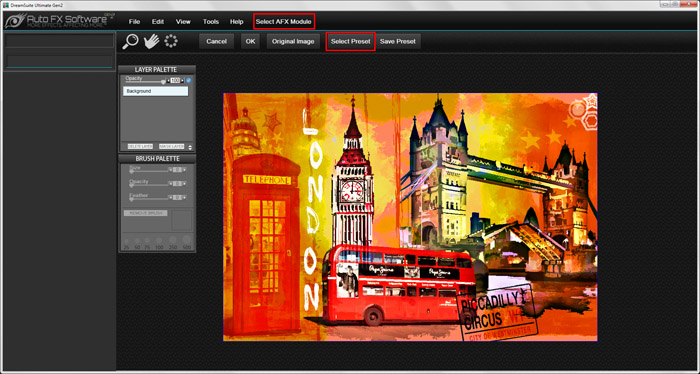Open the Tools menu
Image resolution: width=700 pixels, height=374 pixels.
click(x=211, y=21)
